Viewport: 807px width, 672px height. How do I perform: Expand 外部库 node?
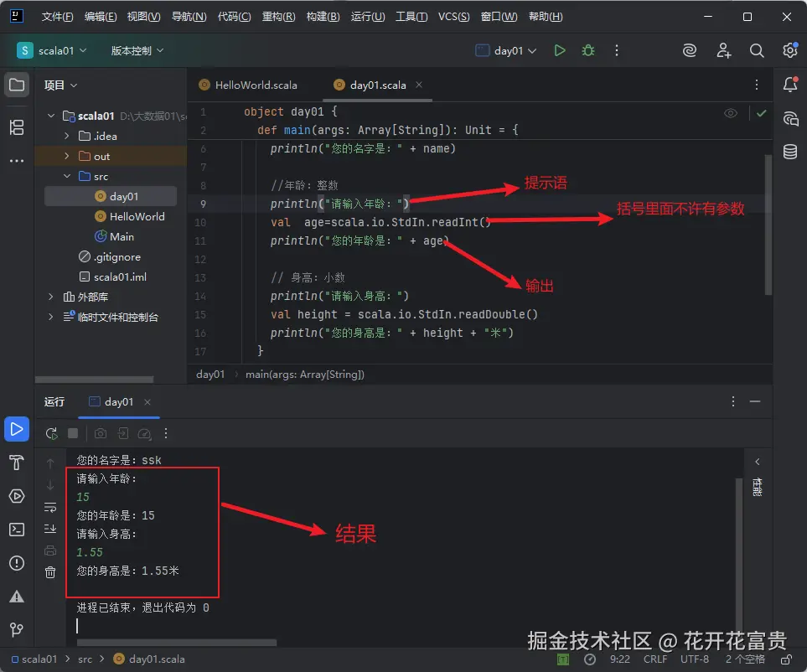click(x=51, y=297)
